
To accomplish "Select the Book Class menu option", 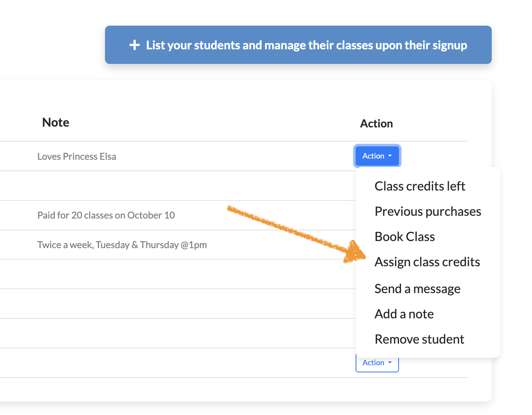I will click(x=405, y=237).
